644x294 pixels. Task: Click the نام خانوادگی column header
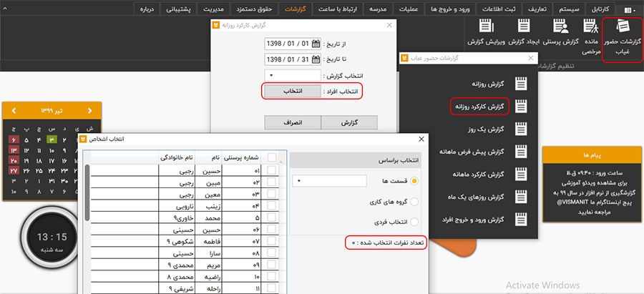coord(177,157)
